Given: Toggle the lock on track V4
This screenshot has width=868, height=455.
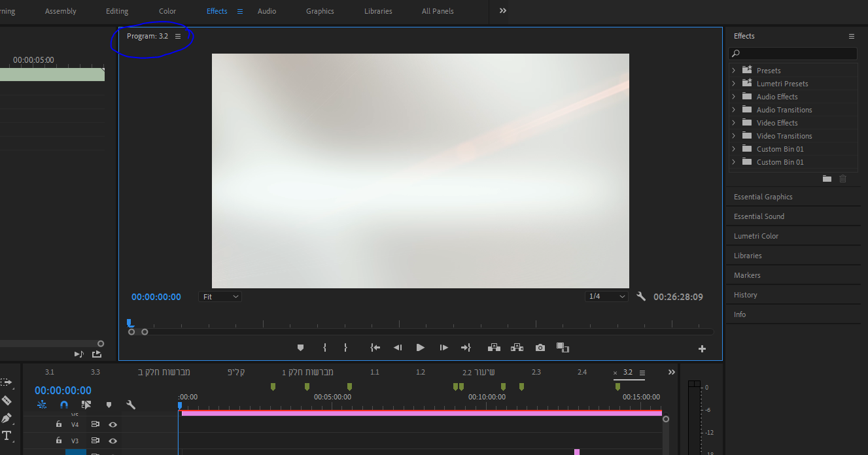Looking at the screenshot, I should click(59, 424).
